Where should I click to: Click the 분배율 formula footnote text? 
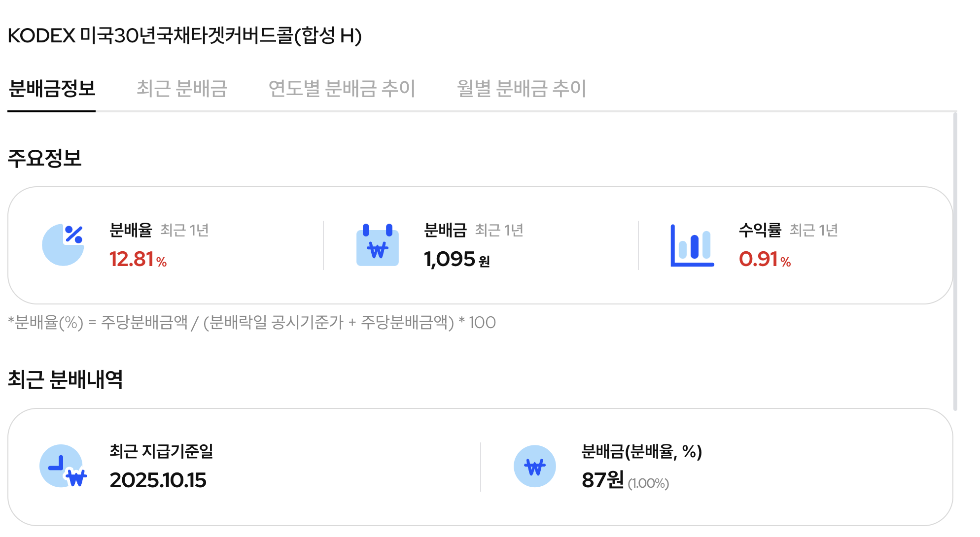pos(251,323)
